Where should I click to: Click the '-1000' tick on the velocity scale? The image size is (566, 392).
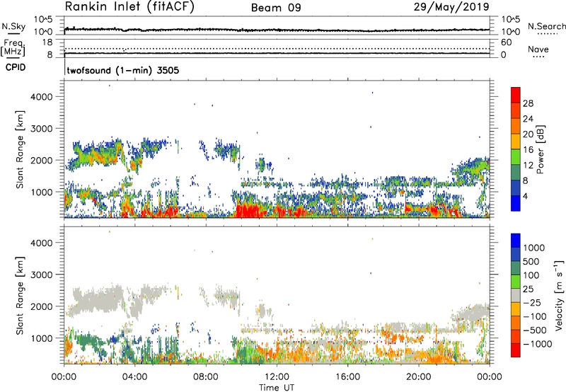tap(538, 344)
